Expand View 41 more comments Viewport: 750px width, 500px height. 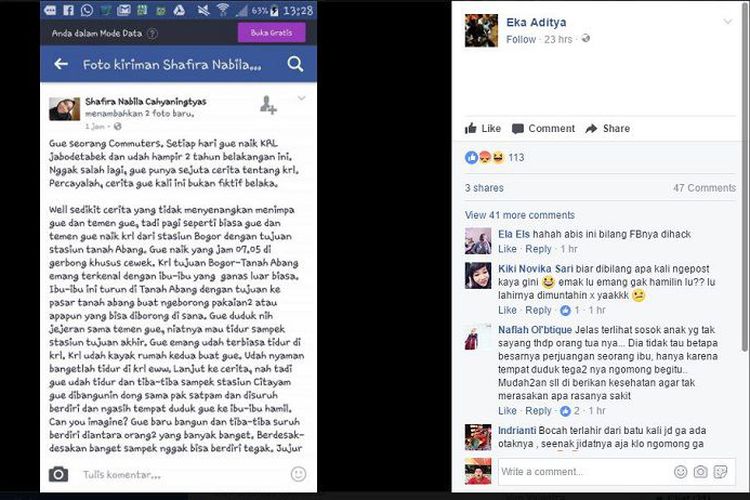[x=519, y=215]
